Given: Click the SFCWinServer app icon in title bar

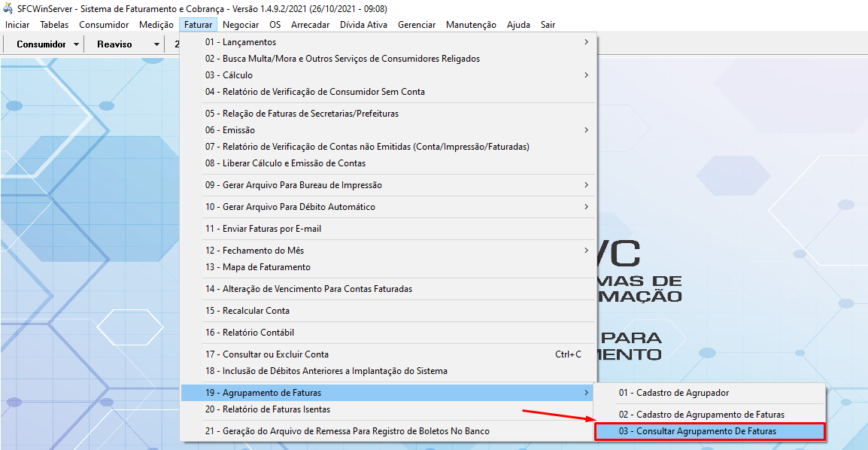Looking at the screenshot, I should coord(8,8).
